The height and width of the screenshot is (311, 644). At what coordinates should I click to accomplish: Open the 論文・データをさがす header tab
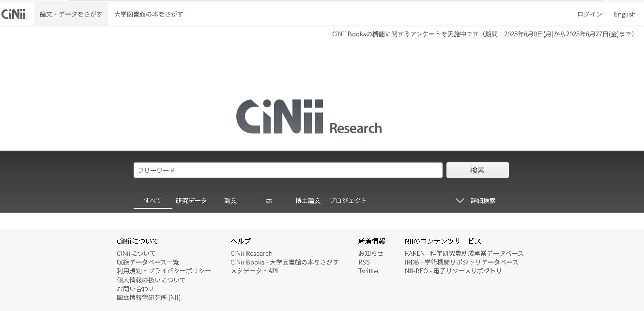click(71, 14)
